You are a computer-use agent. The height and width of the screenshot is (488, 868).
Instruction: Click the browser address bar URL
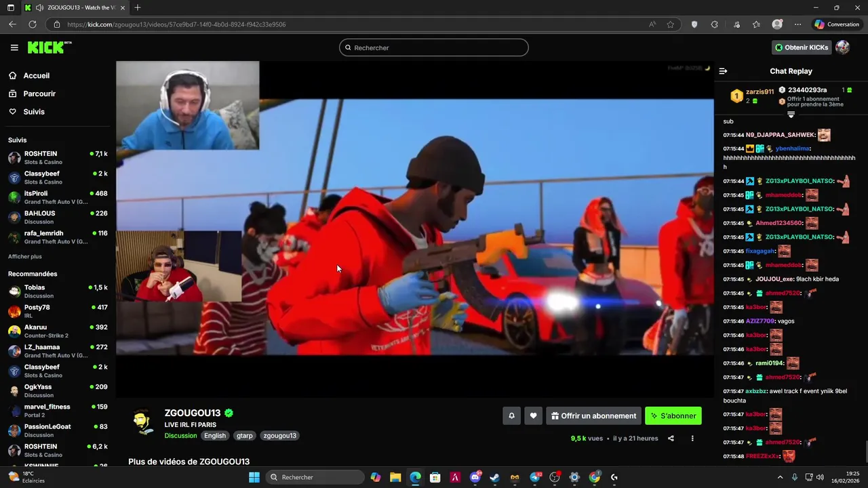click(176, 24)
